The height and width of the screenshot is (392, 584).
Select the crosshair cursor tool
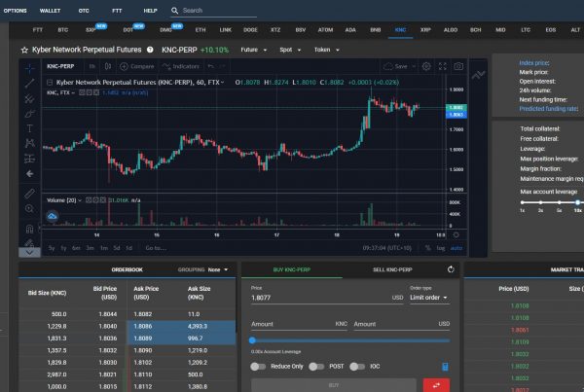(x=30, y=68)
